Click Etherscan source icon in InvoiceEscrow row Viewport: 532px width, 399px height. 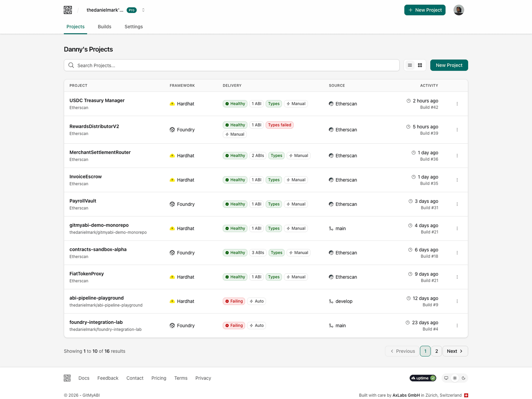(x=331, y=180)
